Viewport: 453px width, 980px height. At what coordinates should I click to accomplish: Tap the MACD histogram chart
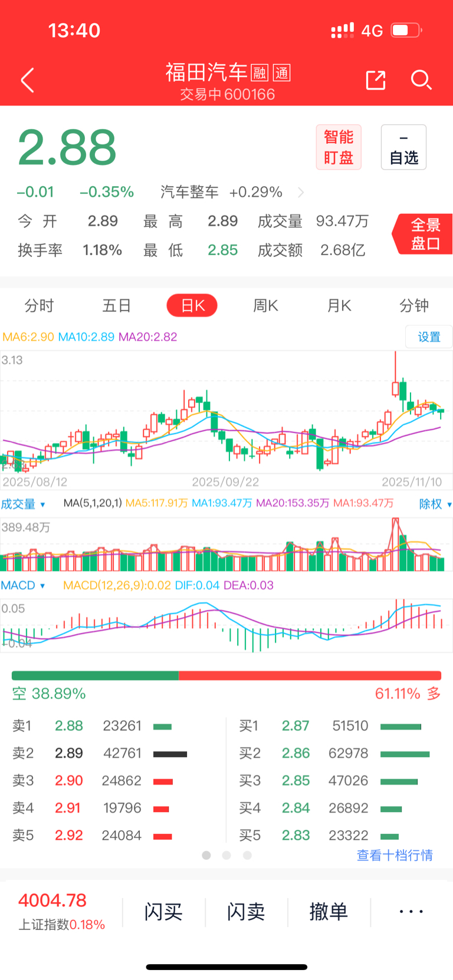[226, 626]
